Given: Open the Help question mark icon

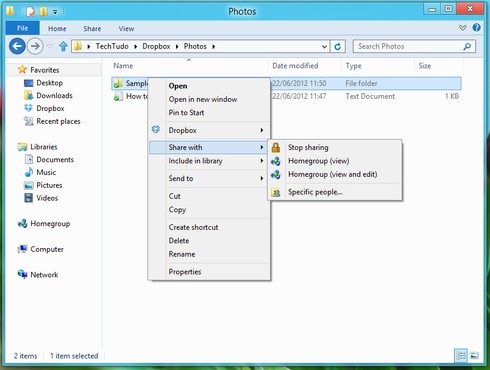Looking at the screenshot, I should 477,28.
